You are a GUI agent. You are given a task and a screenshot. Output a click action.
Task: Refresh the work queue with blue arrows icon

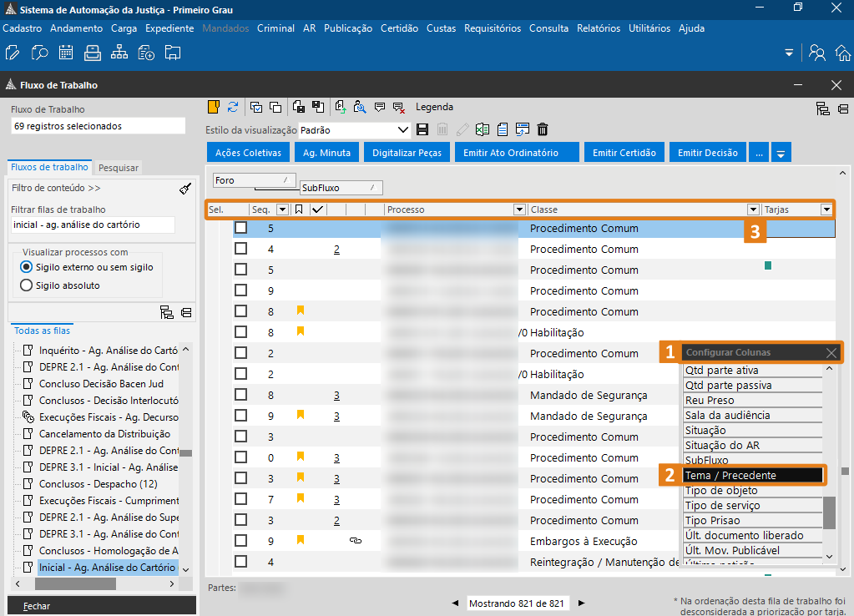233,107
